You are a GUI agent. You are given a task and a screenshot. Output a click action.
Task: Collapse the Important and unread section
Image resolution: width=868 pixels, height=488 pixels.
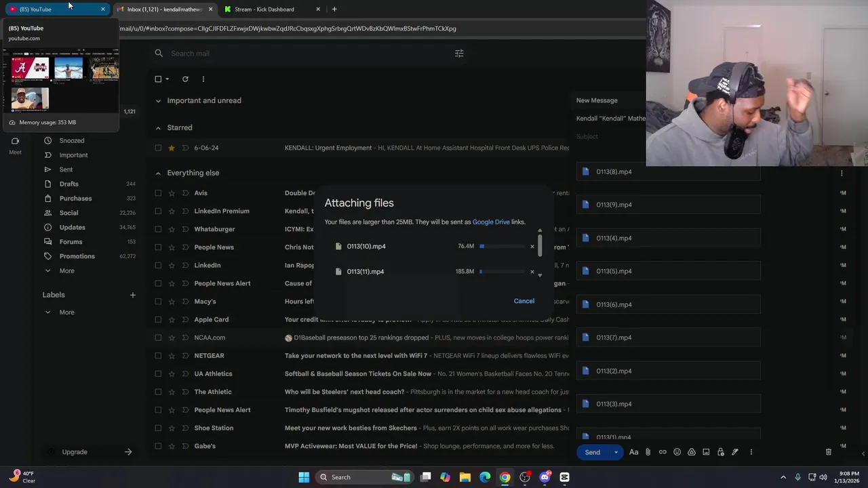click(158, 101)
